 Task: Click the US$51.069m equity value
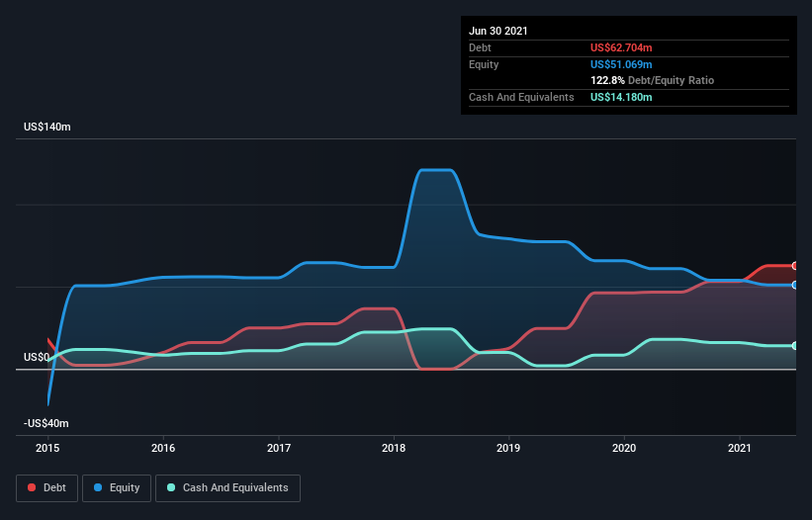click(621, 64)
